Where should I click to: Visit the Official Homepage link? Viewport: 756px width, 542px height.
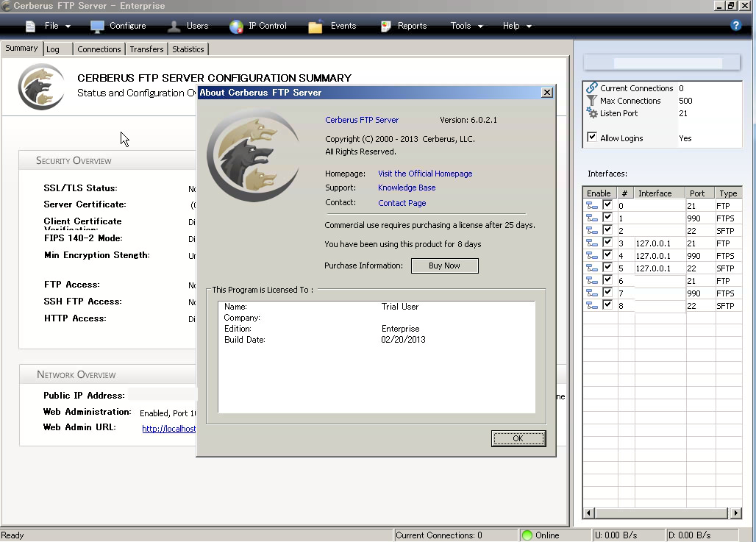(425, 174)
